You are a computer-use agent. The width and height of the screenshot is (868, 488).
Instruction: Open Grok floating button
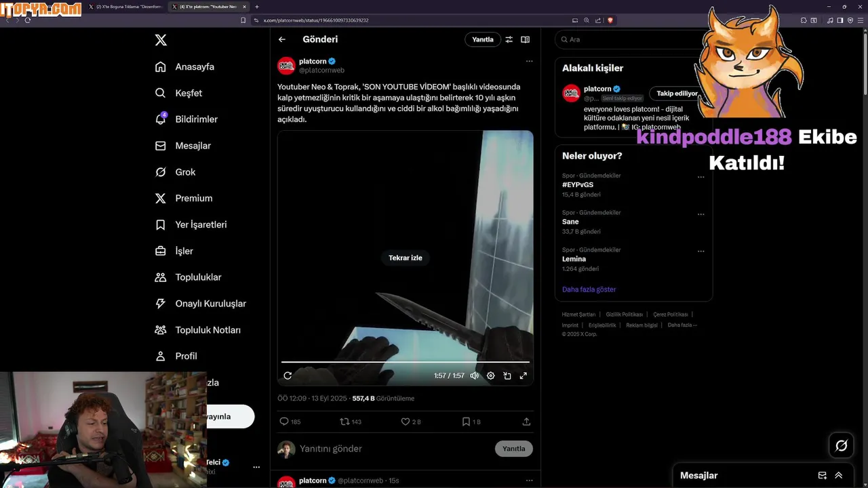click(842, 445)
